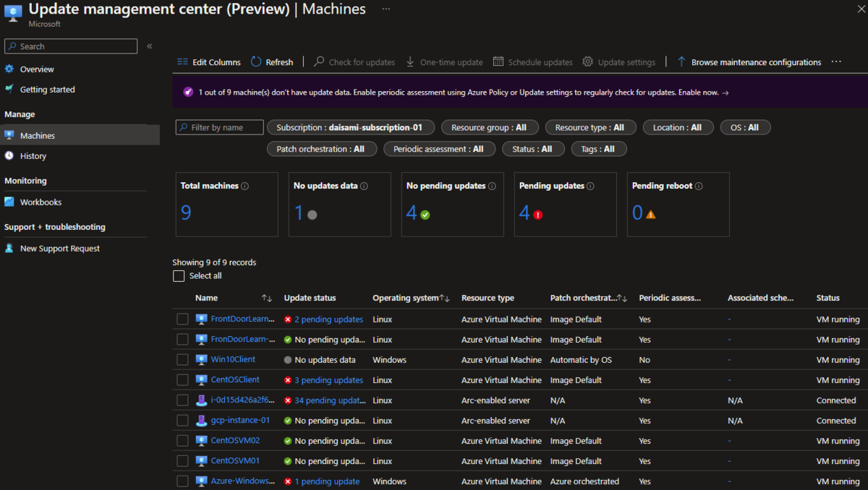Collapse the sidebar with double chevron
Viewport: 868px width, 490px height.
(150, 46)
